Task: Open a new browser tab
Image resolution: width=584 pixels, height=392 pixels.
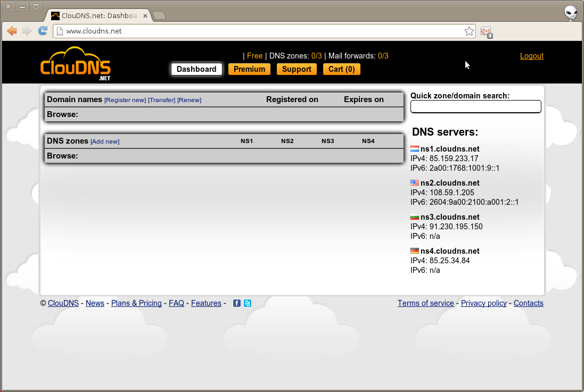Action: click(x=159, y=15)
